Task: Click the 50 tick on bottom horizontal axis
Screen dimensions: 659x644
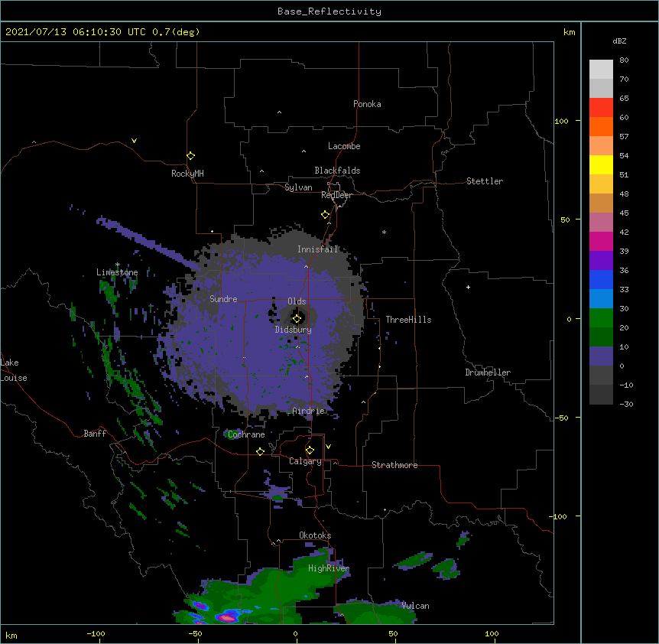Action: click(x=393, y=634)
